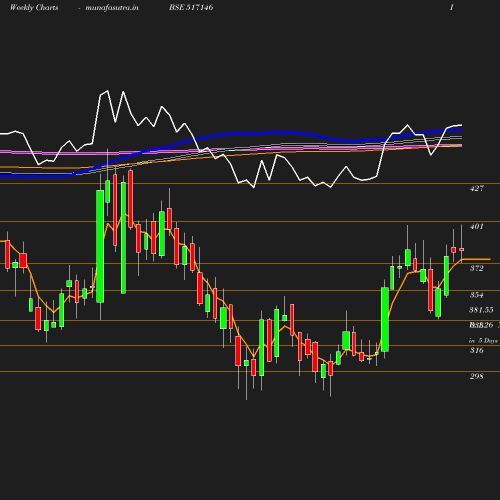
Task: Click the 'in 5 Days' label
Action: pos(483,341)
